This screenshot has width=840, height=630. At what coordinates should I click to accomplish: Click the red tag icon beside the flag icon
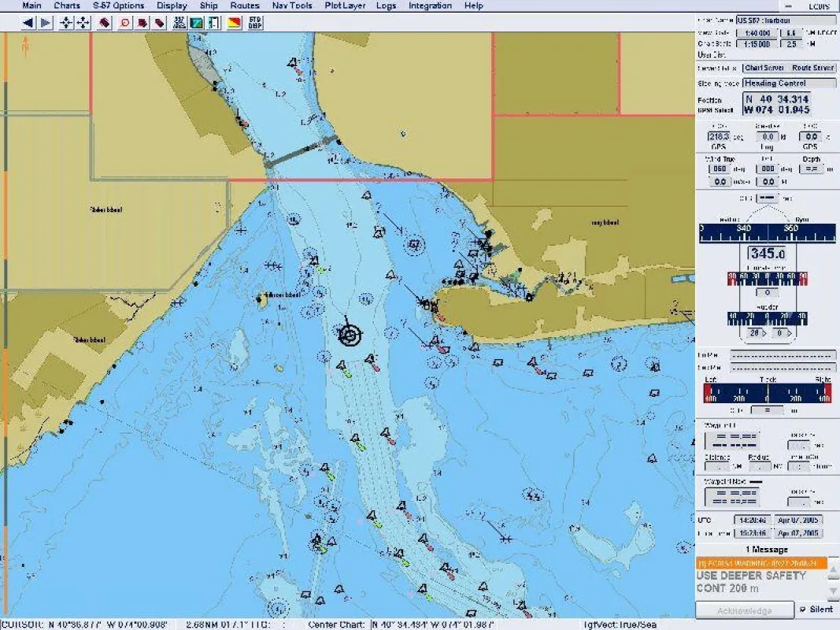point(160,23)
